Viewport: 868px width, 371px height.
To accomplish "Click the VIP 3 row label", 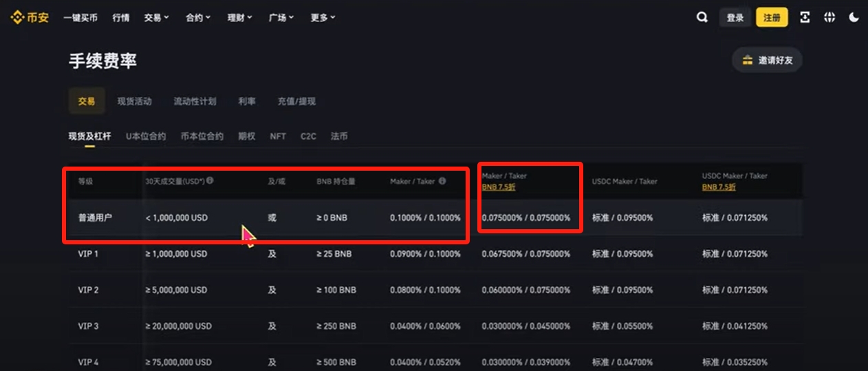I will [88, 326].
